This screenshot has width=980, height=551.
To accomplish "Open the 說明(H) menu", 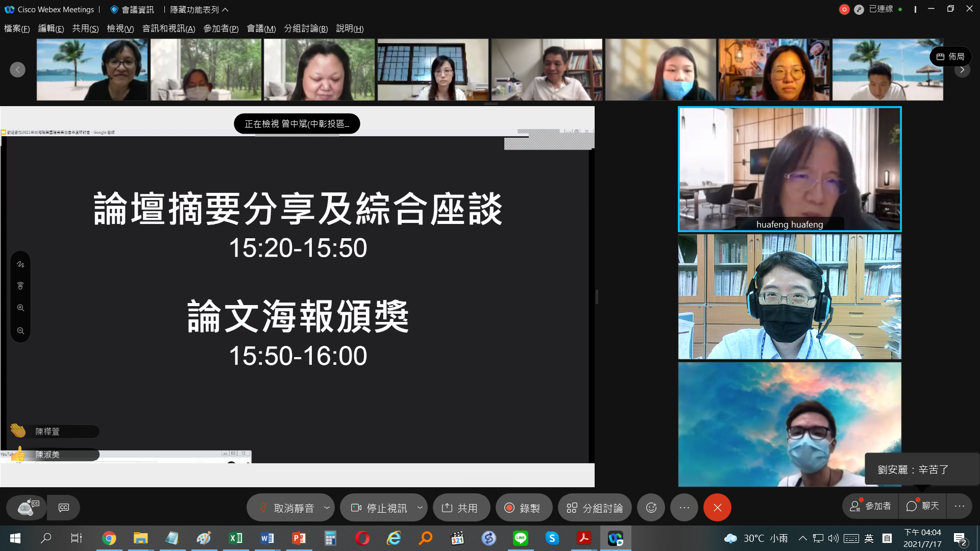I will [350, 29].
